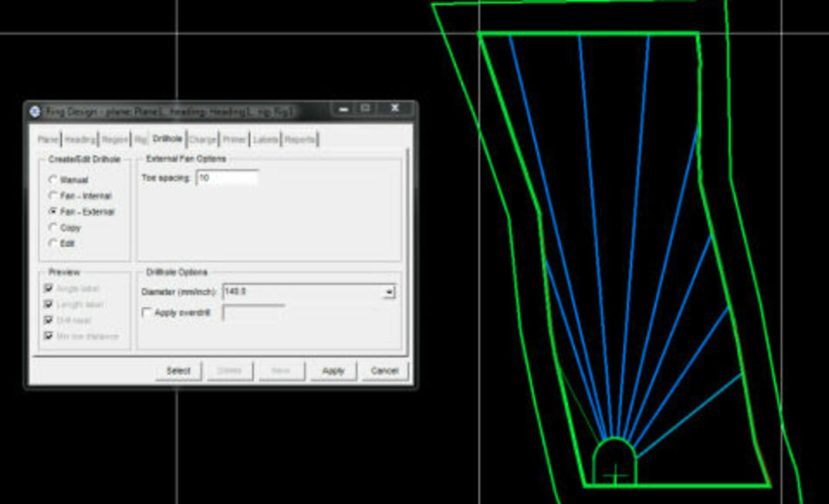Image resolution: width=829 pixels, height=504 pixels.
Task: Switch to the Labels tab
Action: pos(266,139)
